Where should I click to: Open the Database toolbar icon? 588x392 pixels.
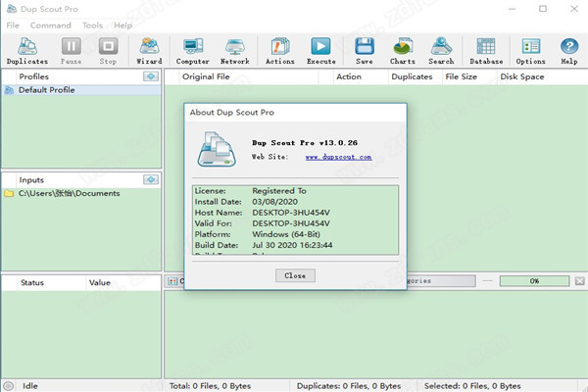(x=486, y=49)
